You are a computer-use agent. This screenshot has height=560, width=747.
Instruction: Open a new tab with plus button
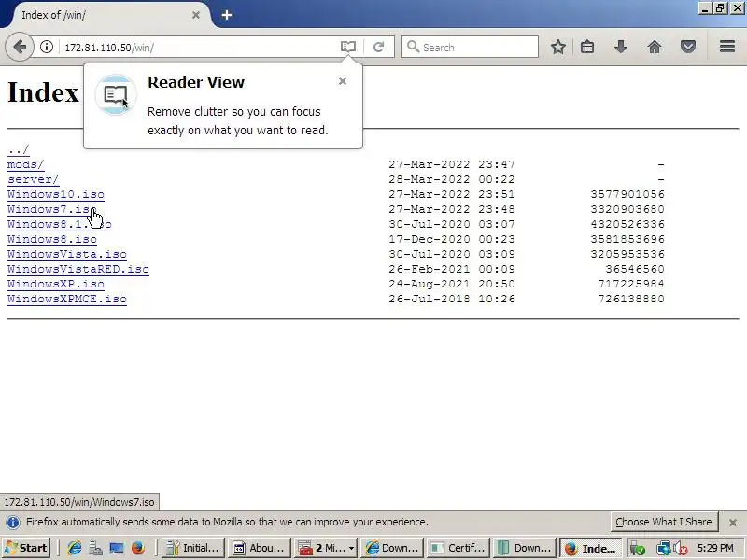click(x=227, y=15)
